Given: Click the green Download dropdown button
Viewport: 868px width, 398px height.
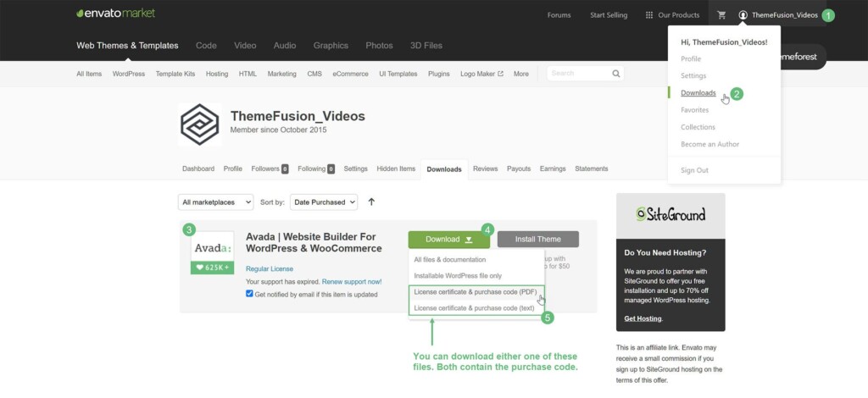Looking at the screenshot, I should [x=449, y=240].
